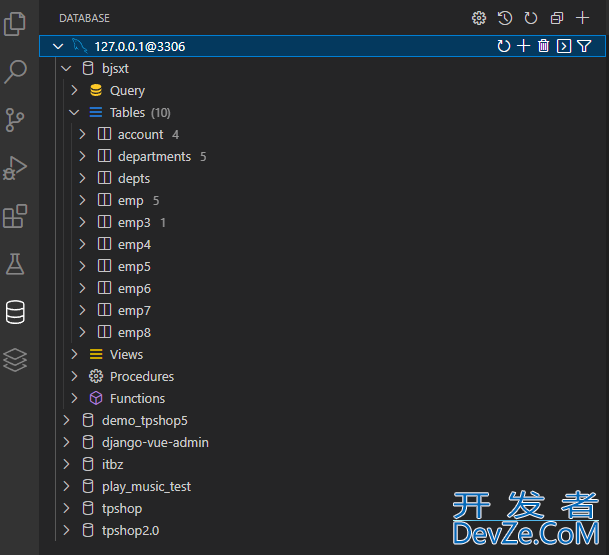The image size is (609, 555).
Task: Select the emp6 table
Action: coord(134,289)
